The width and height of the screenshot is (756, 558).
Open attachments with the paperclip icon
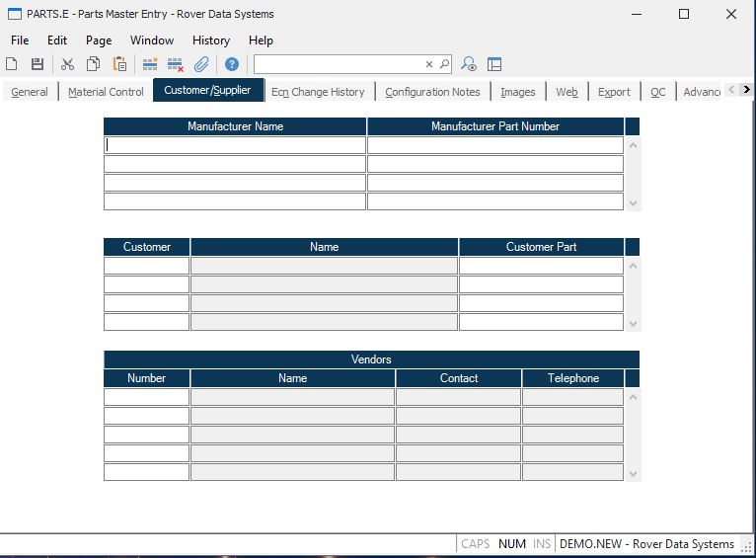[201, 64]
